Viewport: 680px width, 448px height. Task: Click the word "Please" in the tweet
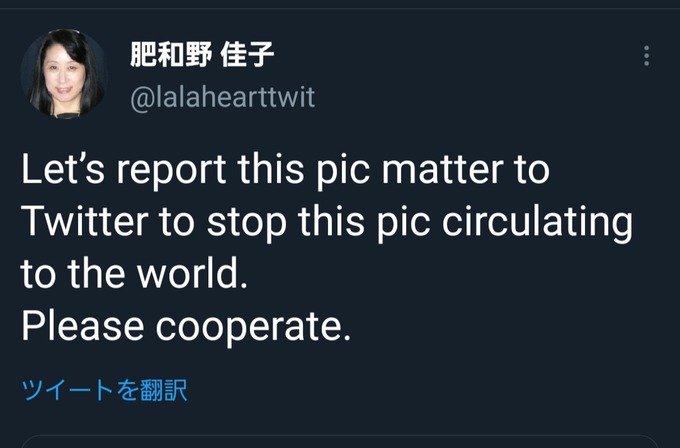click(82, 326)
